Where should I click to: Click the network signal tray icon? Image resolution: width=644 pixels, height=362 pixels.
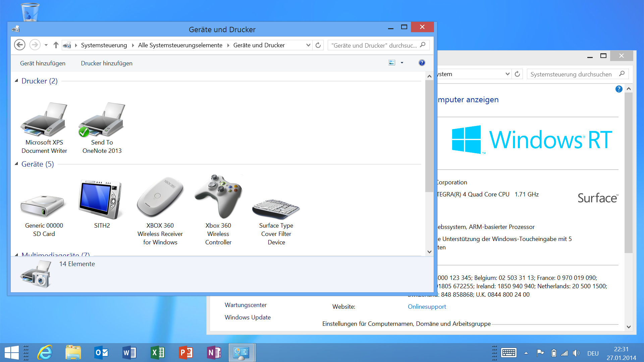tap(565, 353)
